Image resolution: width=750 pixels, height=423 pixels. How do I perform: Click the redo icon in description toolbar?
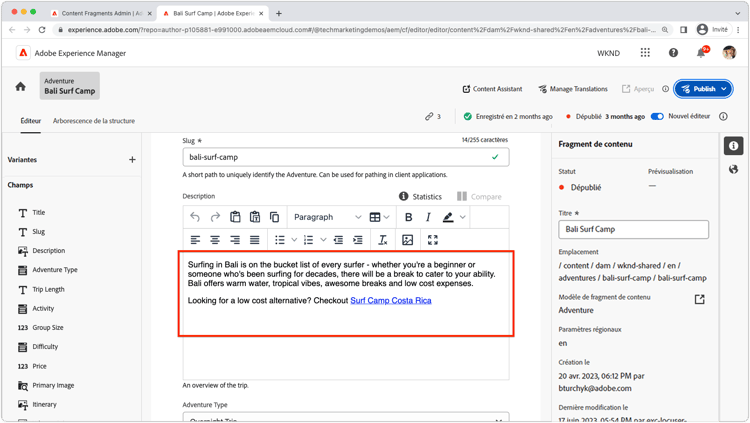[215, 217]
